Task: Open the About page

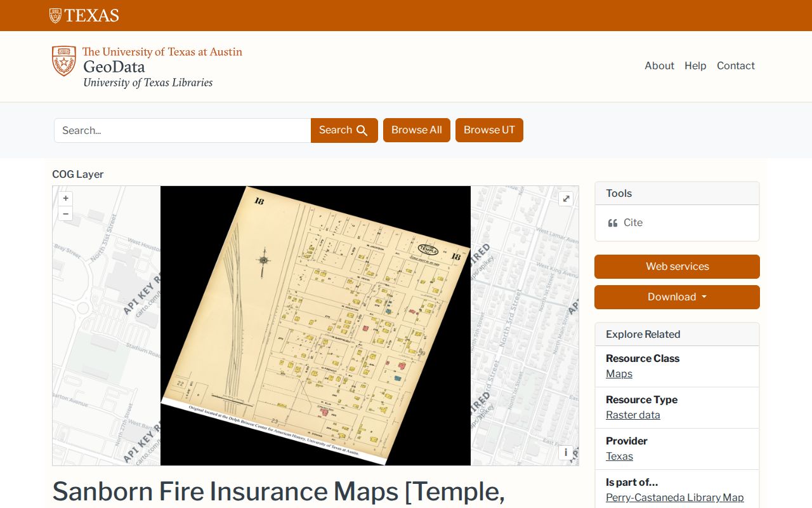Action: [x=659, y=66]
